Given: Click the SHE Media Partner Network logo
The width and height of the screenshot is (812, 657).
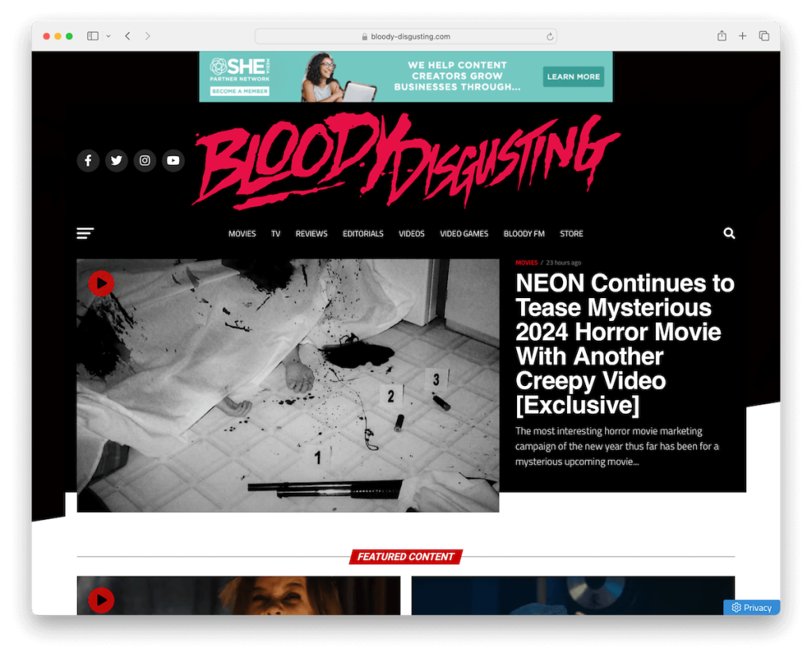Looking at the screenshot, I should pyautogui.click(x=239, y=70).
